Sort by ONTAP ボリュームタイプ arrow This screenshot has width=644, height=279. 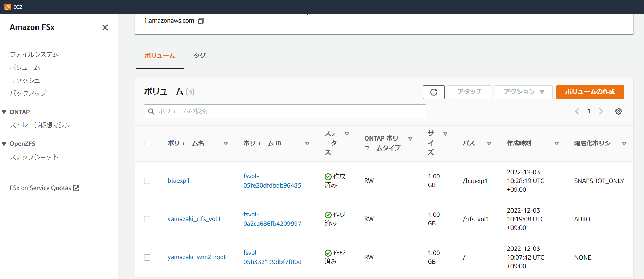(x=410, y=139)
